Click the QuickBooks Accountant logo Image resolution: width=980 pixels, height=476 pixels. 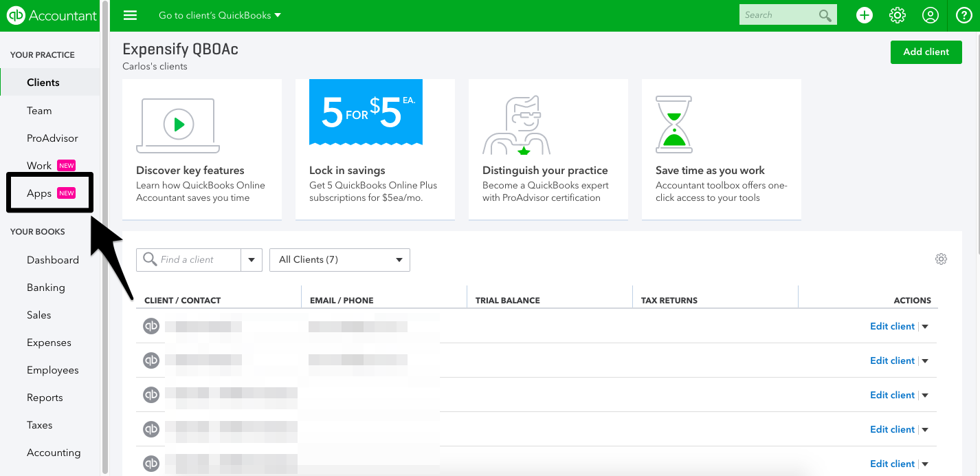click(52, 15)
